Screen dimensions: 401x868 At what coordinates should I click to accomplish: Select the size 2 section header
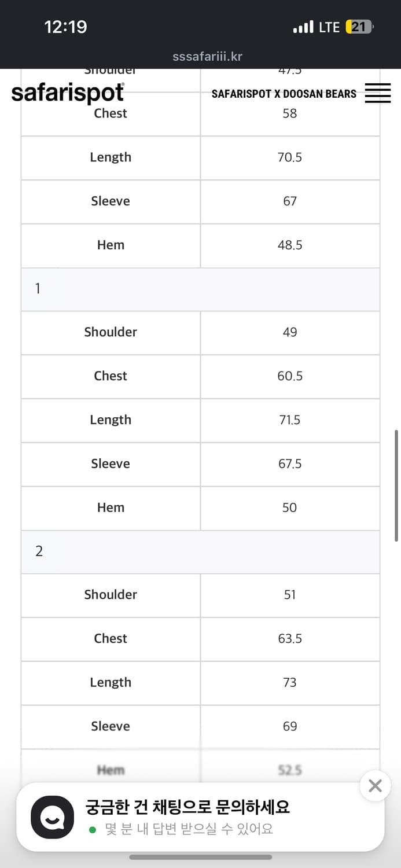pyautogui.click(x=200, y=551)
